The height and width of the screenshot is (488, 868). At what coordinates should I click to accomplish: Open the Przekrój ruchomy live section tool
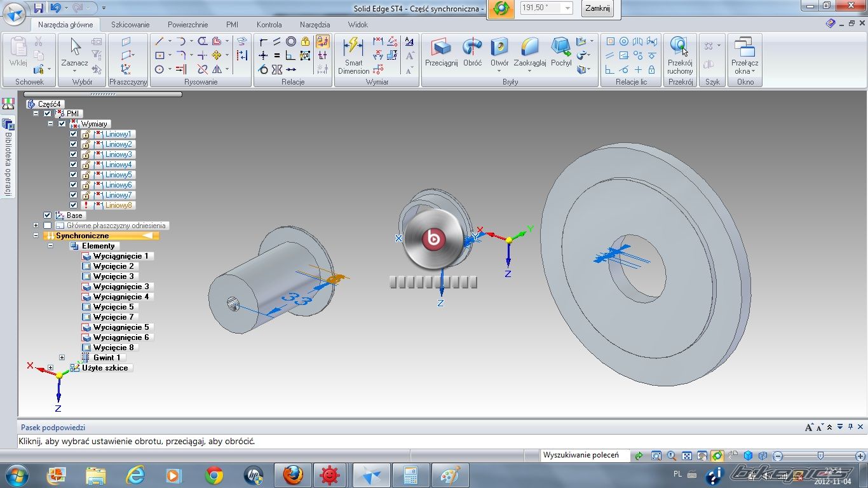[680, 55]
